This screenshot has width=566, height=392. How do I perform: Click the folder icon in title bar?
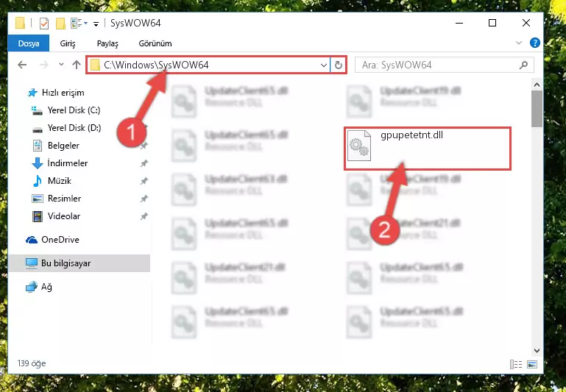(20, 24)
